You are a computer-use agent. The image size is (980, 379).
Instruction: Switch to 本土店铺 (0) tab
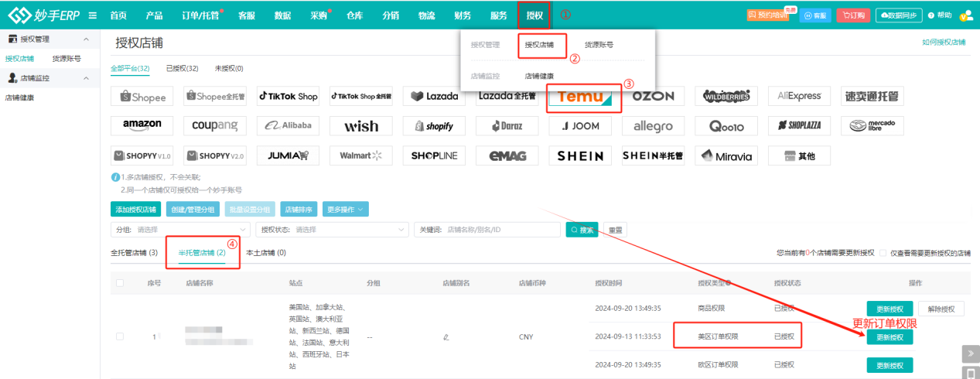coord(265,253)
